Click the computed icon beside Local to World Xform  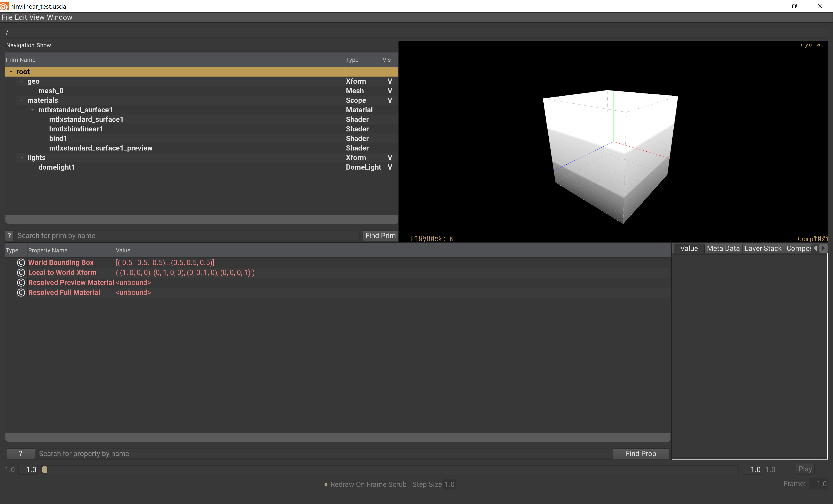21,272
